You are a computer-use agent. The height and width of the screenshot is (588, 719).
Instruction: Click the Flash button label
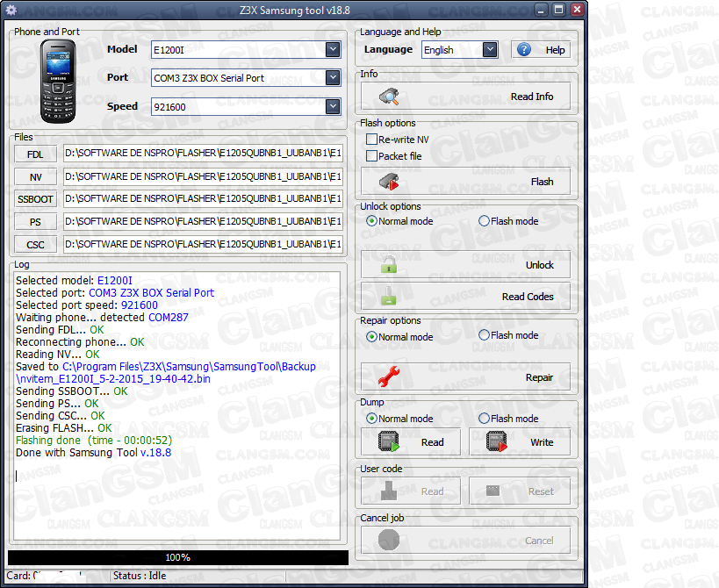pos(542,182)
